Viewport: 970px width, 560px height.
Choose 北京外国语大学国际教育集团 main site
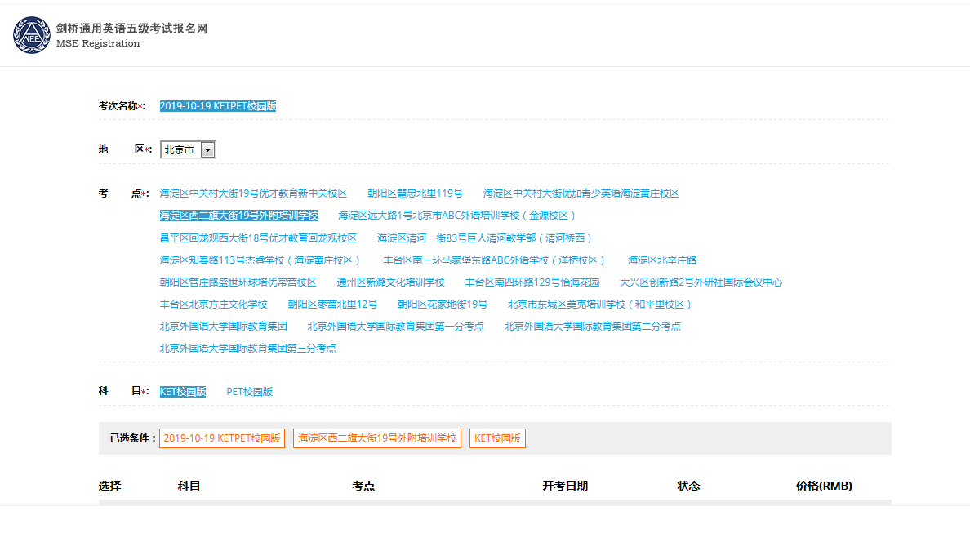pyautogui.click(x=224, y=326)
